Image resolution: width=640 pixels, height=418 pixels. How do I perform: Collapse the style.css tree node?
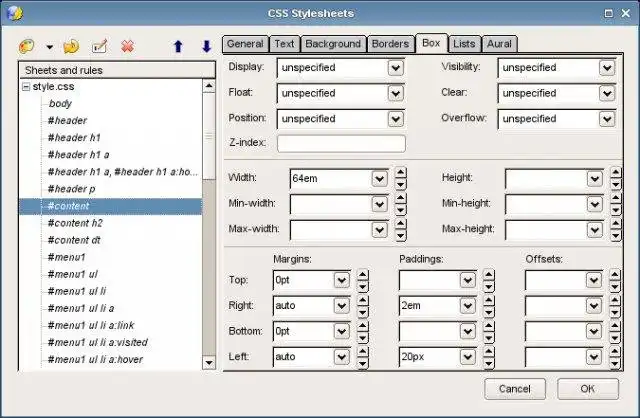[26, 87]
